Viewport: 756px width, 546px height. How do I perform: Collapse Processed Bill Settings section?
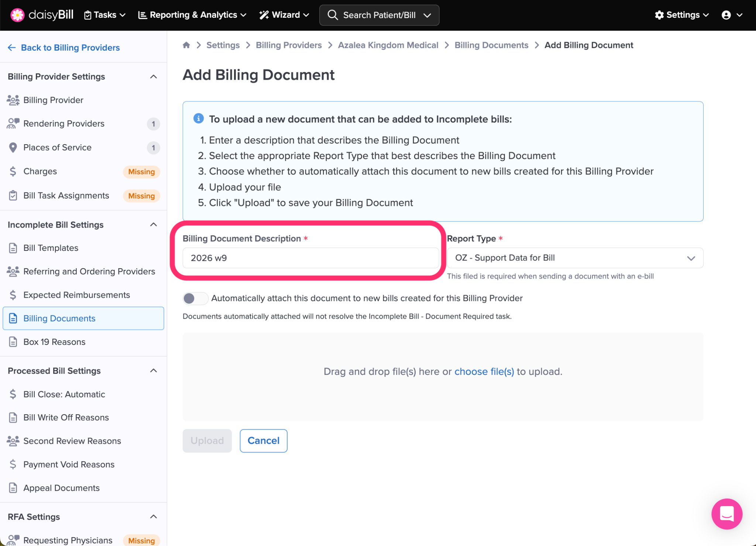click(x=154, y=371)
